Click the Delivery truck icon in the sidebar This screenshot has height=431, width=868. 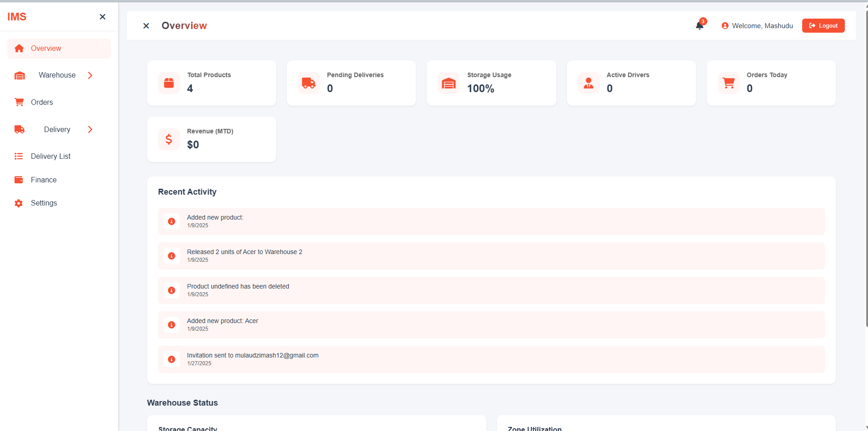[x=20, y=129]
